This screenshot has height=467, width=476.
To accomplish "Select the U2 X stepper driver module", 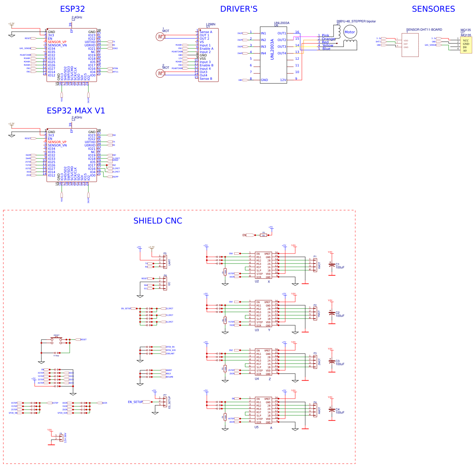I will point(264,265).
